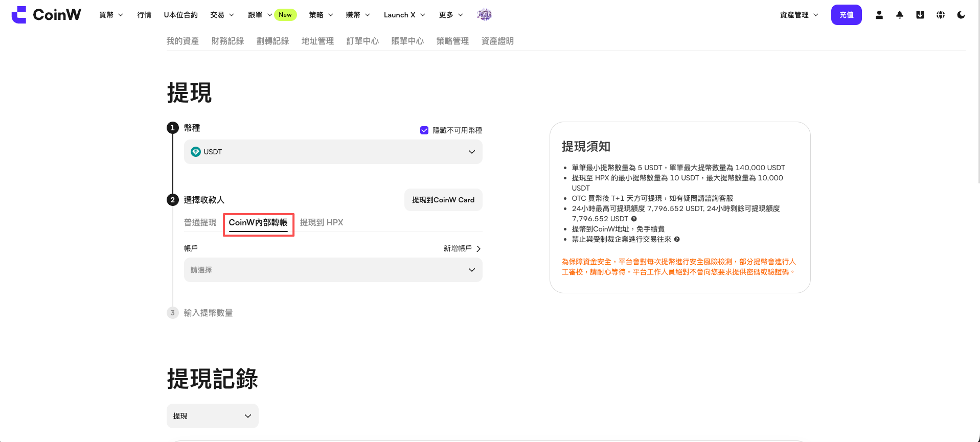Open the 帳戶 請選擇 dropdown
The image size is (980, 442).
coord(333,270)
